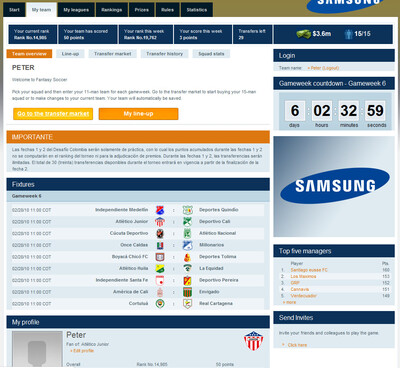Open Santiago manager in top five
Viewport: 400px width, 368px height.
(309, 270)
